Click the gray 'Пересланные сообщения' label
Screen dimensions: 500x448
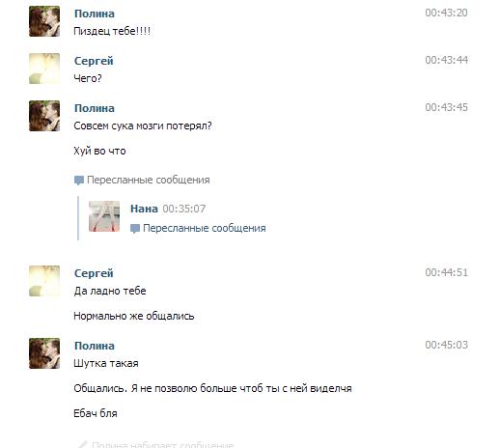click(149, 180)
